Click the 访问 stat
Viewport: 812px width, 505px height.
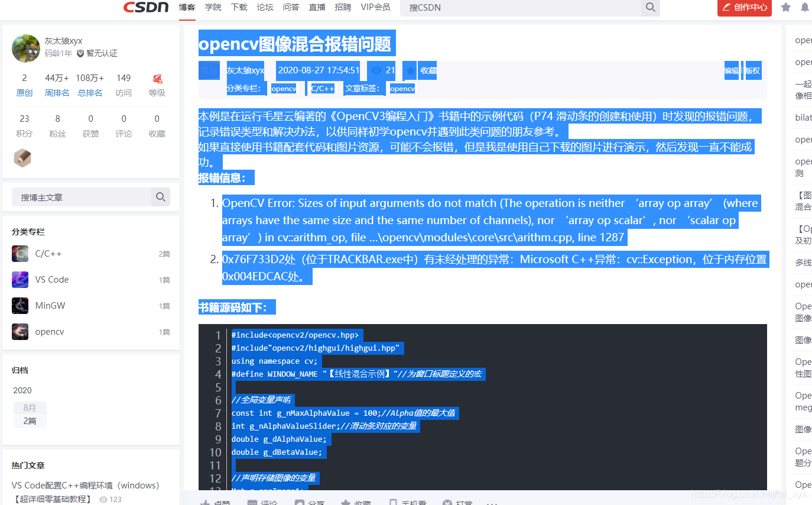point(124,85)
